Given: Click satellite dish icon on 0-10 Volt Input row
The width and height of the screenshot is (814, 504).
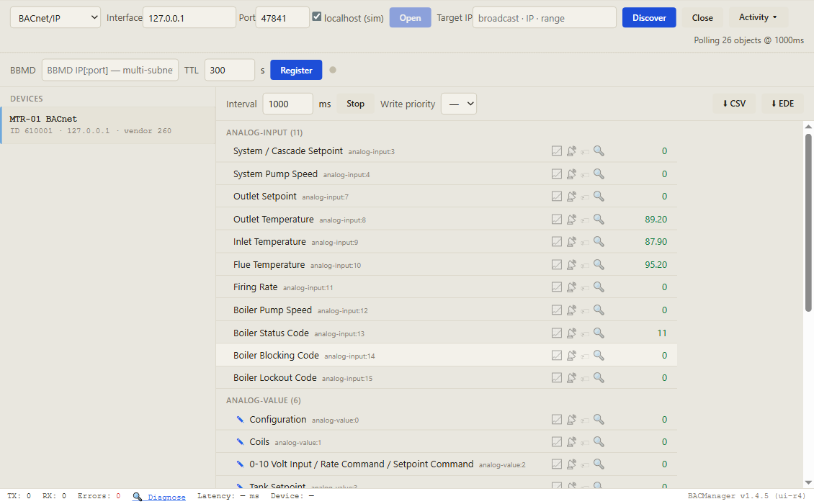Looking at the screenshot, I should point(571,464).
